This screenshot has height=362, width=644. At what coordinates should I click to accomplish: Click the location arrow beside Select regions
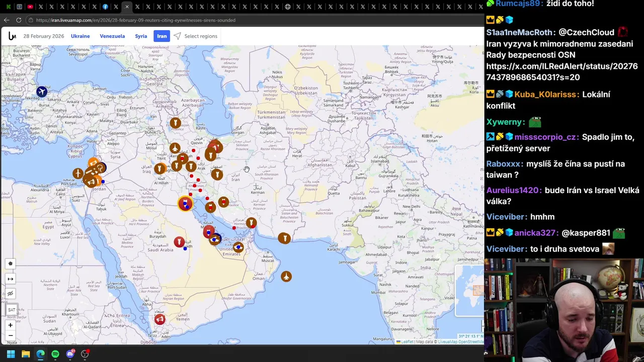coord(177,36)
